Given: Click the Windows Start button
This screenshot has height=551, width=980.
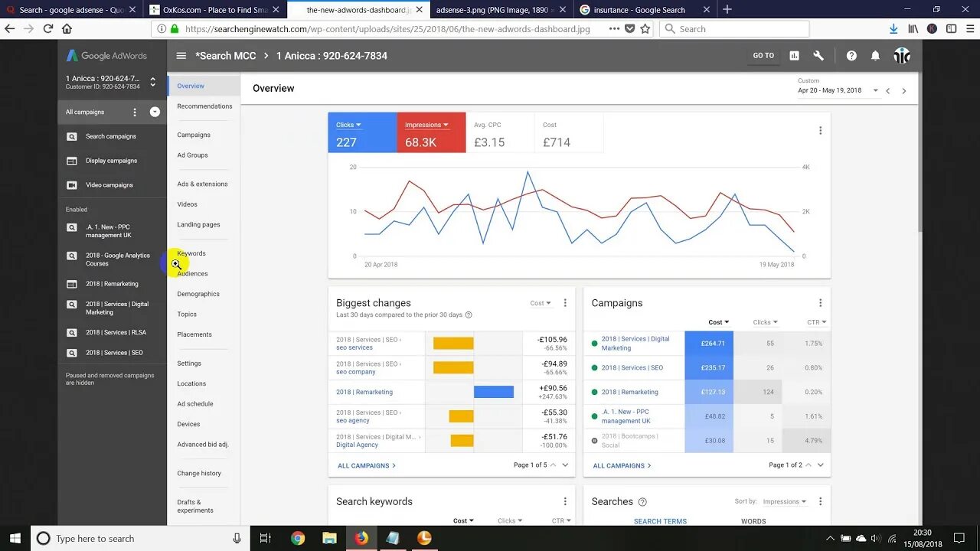Looking at the screenshot, I should [x=15, y=538].
